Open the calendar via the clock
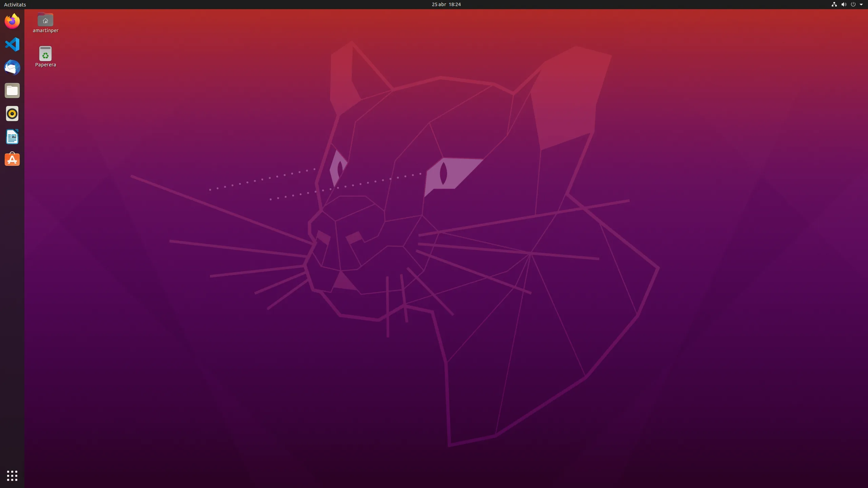868x488 pixels. click(446, 4)
